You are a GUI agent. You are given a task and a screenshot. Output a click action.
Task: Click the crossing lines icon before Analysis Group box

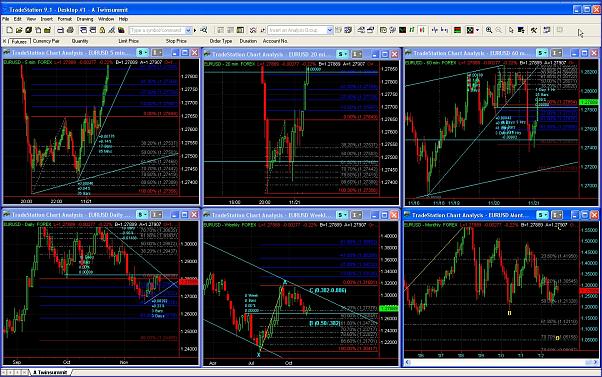point(253,30)
